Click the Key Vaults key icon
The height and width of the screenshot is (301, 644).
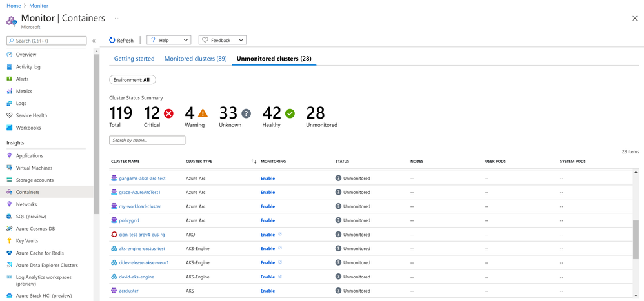pyautogui.click(x=10, y=240)
